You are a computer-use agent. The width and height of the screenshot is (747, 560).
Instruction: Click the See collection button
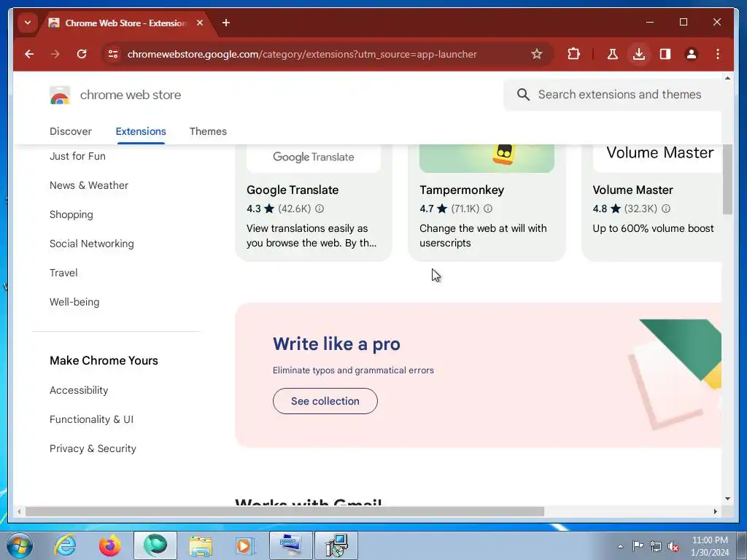tap(325, 401)
